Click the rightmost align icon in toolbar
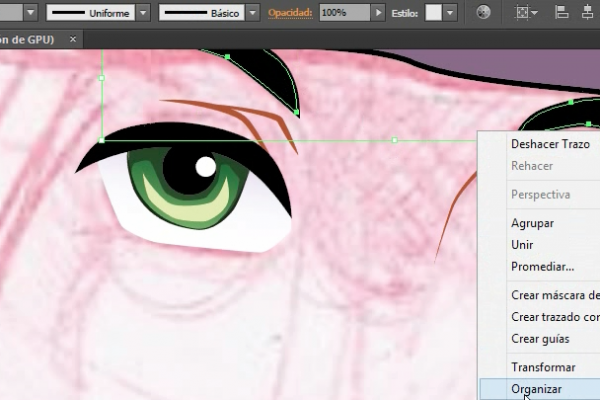 click(587, 14)
